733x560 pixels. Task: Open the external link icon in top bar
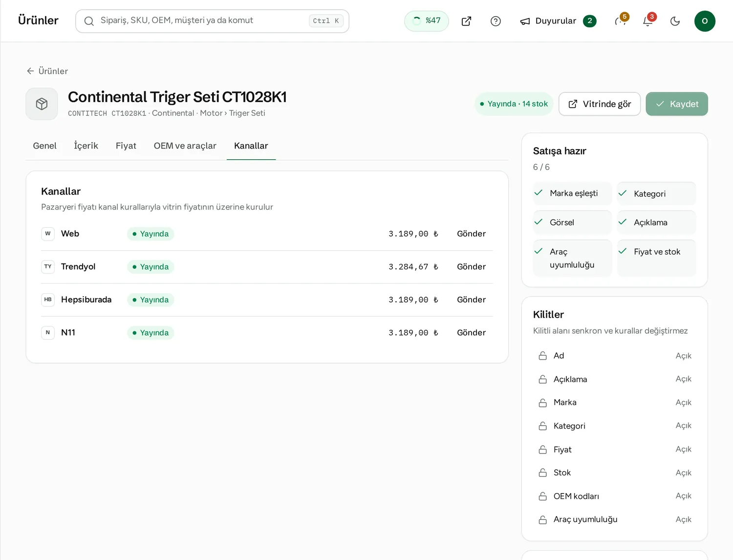pyautogui.click(x=466, y=21)
